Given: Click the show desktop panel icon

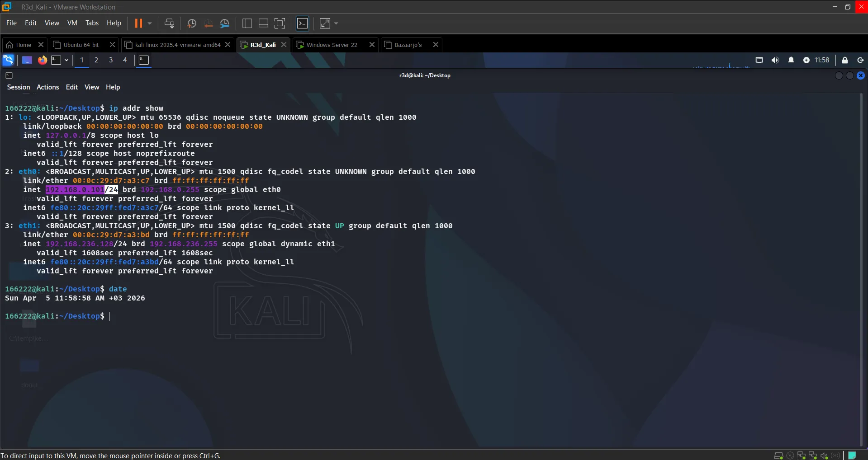Looking at the screenshot, I should (x=27, y=60).
